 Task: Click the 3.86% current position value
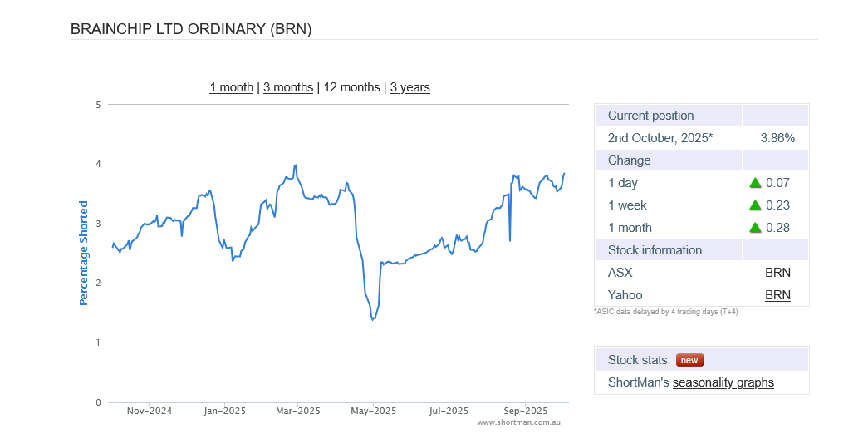point(777,138)
